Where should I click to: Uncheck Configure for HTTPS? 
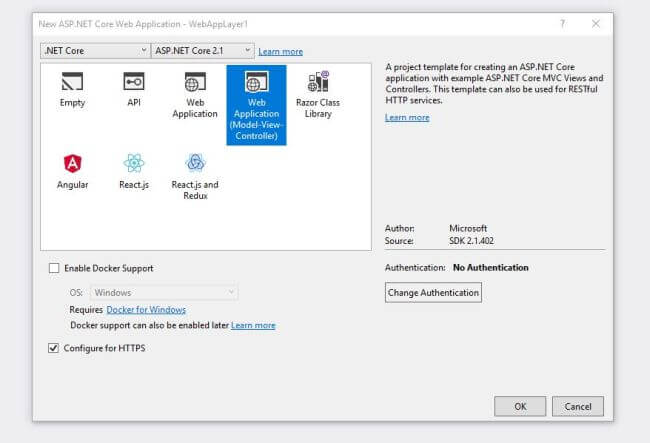53,348
